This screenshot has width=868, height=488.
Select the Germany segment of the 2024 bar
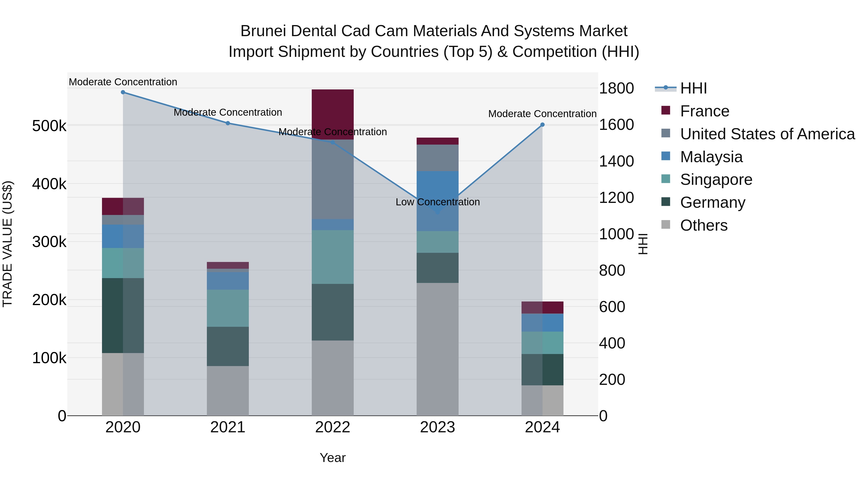pos(542,369)
